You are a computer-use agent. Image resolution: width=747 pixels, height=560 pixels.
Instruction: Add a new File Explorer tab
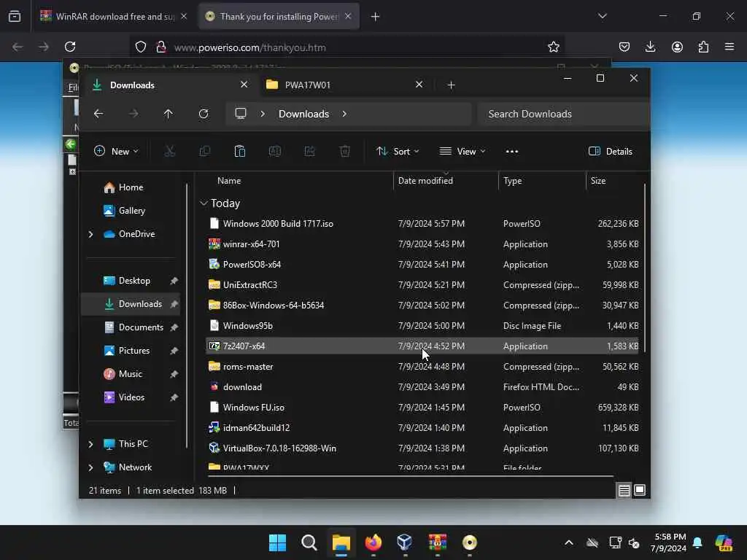point(451,85)
